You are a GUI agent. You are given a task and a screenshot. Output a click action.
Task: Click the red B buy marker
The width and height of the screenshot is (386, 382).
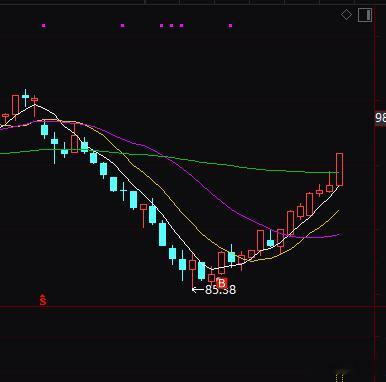[222, 283]
